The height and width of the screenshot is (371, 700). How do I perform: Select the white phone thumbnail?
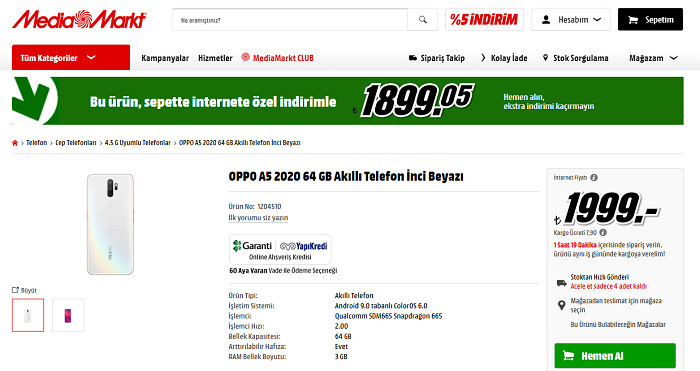point(28,315)
